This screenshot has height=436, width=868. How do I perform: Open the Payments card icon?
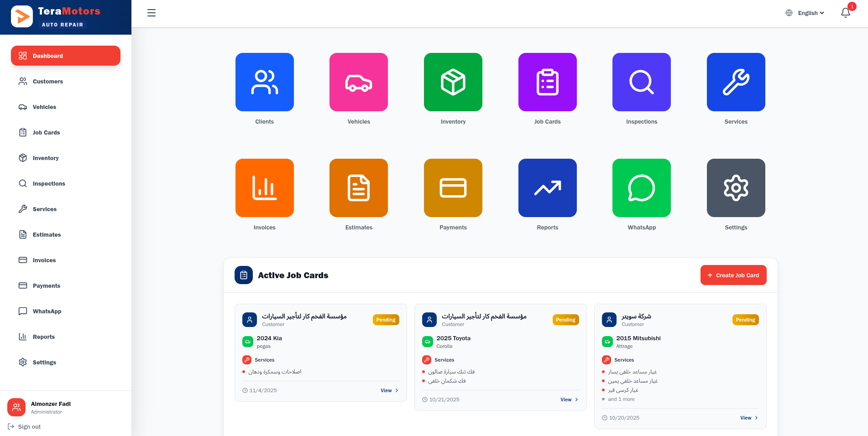(453, 187)
